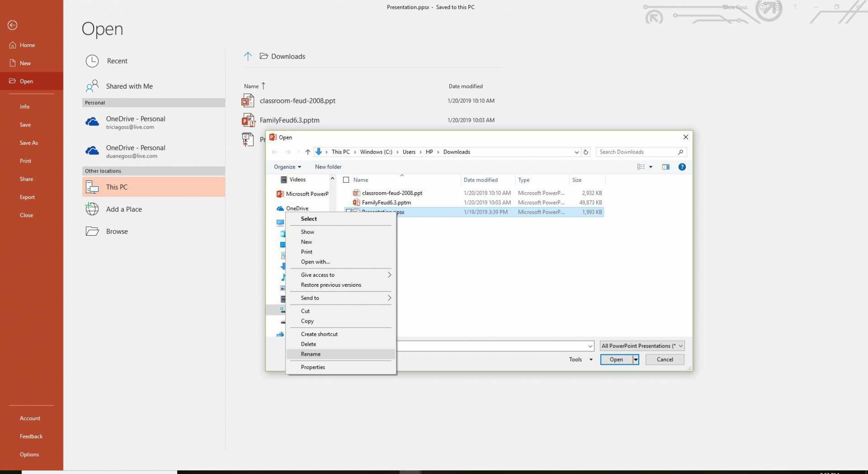Viewport: 868px width, 474px height.
Task: Refresh the Downloads folder listing
Action: point(586,152)
